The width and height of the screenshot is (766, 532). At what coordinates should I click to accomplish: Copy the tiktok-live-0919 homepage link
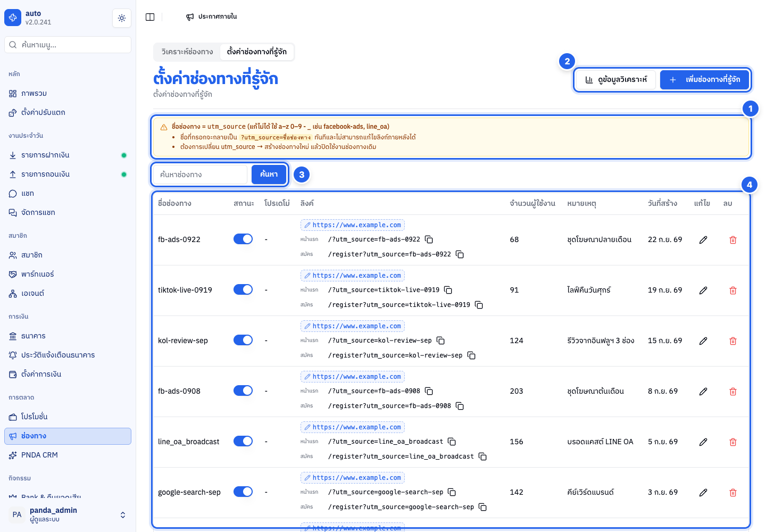coord(448,290)
